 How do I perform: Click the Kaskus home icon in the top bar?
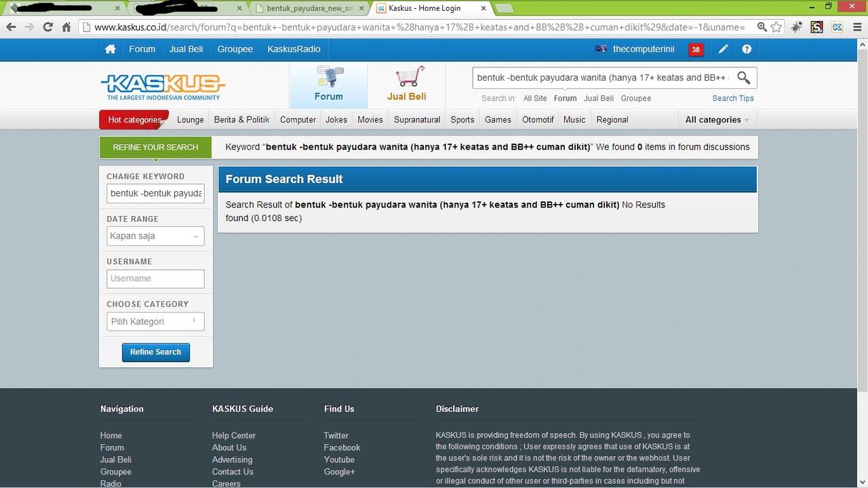click(110, 49)
